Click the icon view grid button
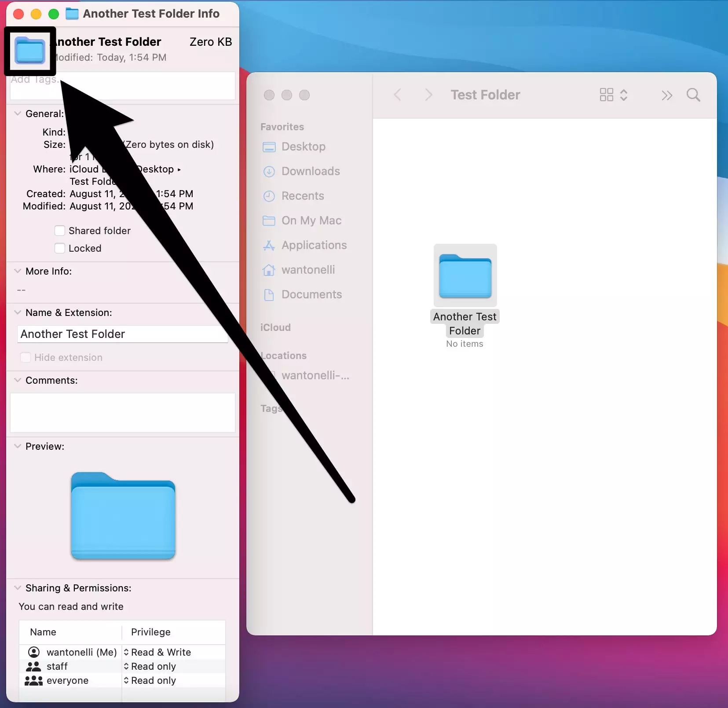This screenshot has height=708, width=728. click(x=606, y=95)
